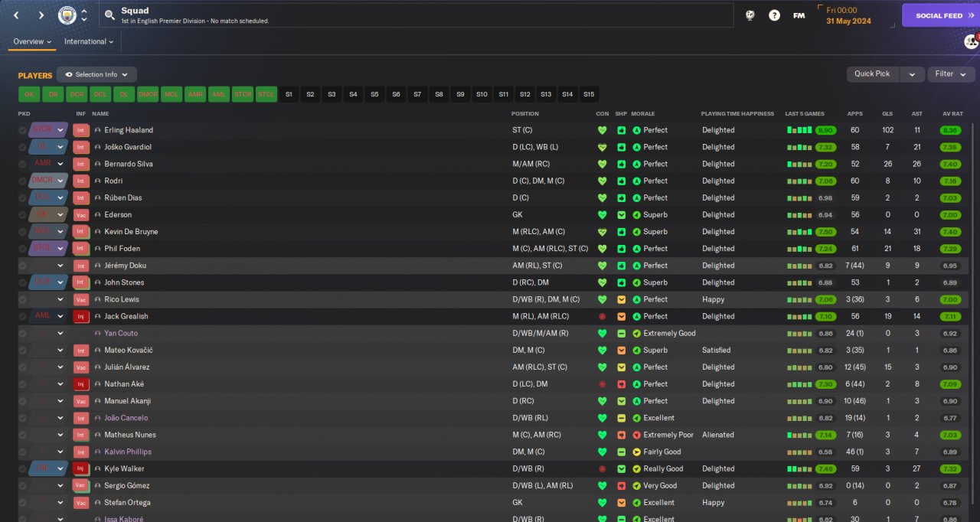Open the Social Feed panel
The width and height of the screenshot is (980, 522).
pyautogui.click(x=941, y=15)
